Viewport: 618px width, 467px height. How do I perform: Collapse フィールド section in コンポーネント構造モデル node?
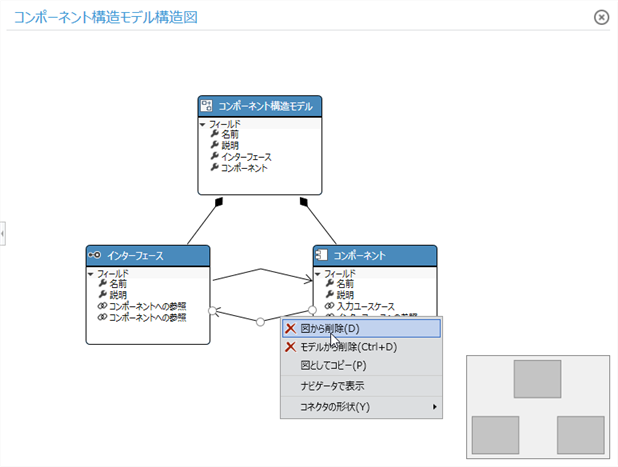pyautogui.click(x=203, y=124)
